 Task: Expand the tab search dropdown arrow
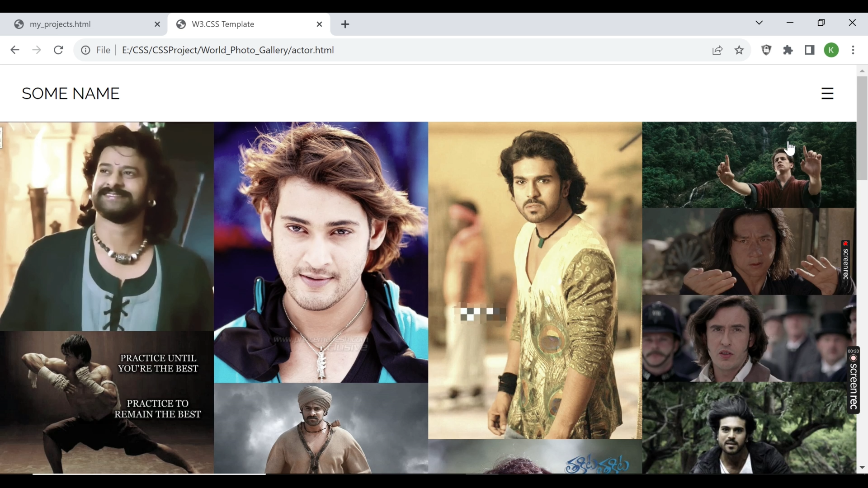coord(759,23)
